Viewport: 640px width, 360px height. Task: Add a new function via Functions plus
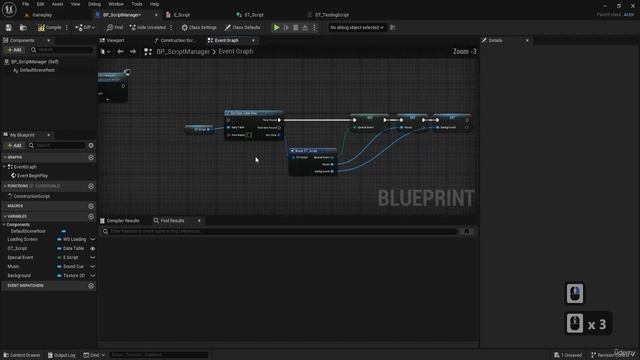tap(91, 186)
